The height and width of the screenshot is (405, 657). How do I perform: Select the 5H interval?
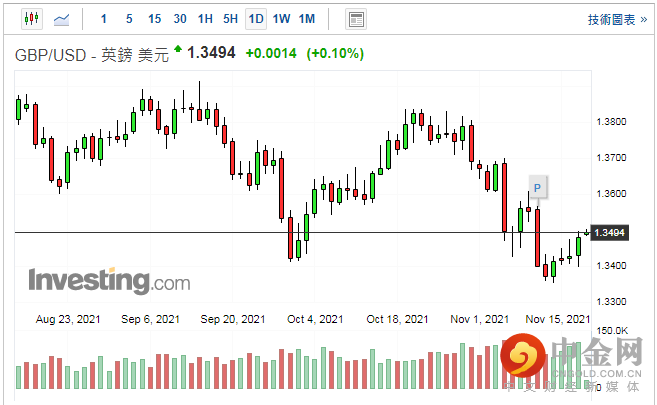230,19
